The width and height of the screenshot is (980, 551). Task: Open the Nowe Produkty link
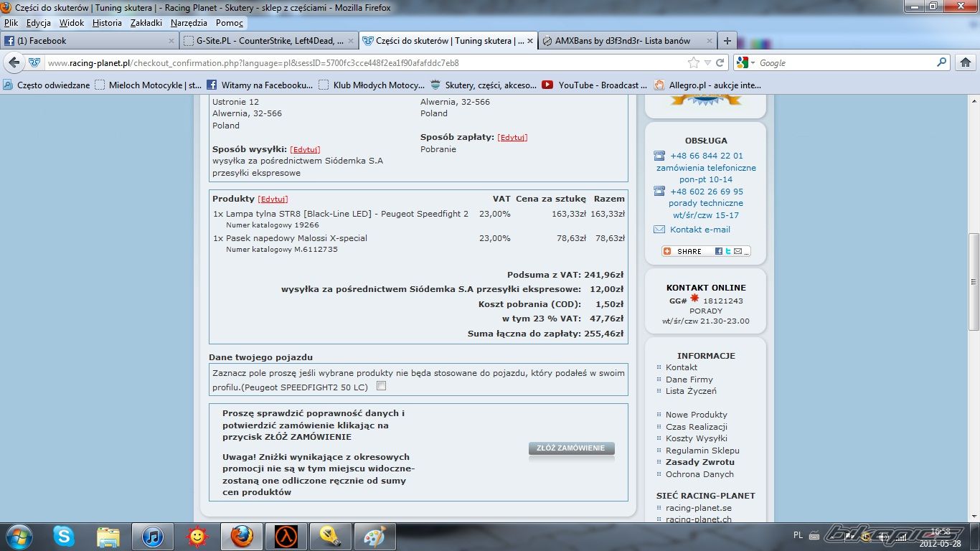[x=697, y=415]
